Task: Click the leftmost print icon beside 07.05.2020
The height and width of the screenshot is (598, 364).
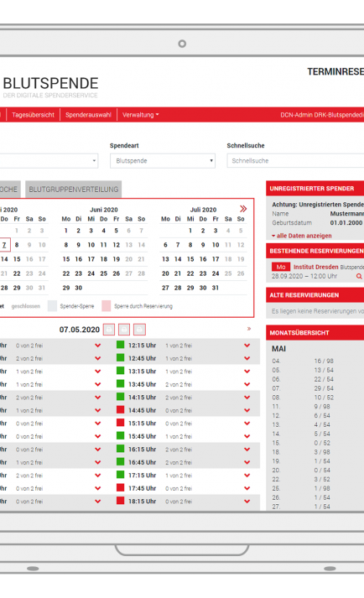Action: tap(109, 330)
